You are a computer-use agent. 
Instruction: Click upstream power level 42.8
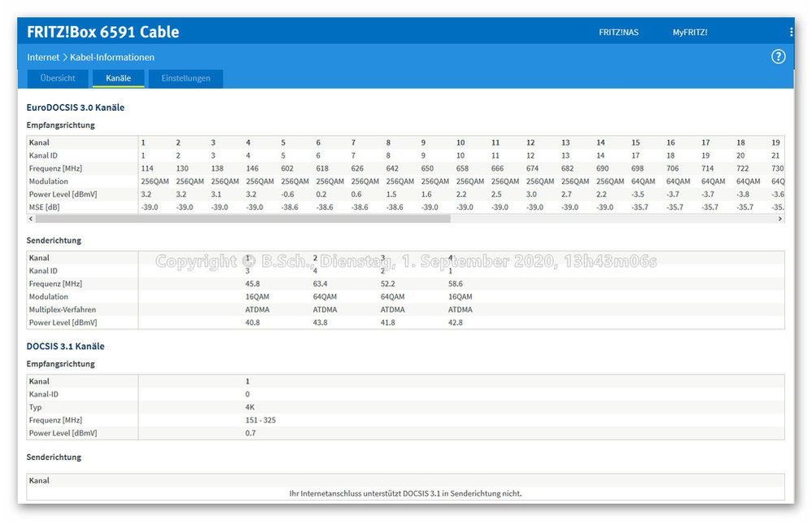pyautogui.click(x=455, y=322)
